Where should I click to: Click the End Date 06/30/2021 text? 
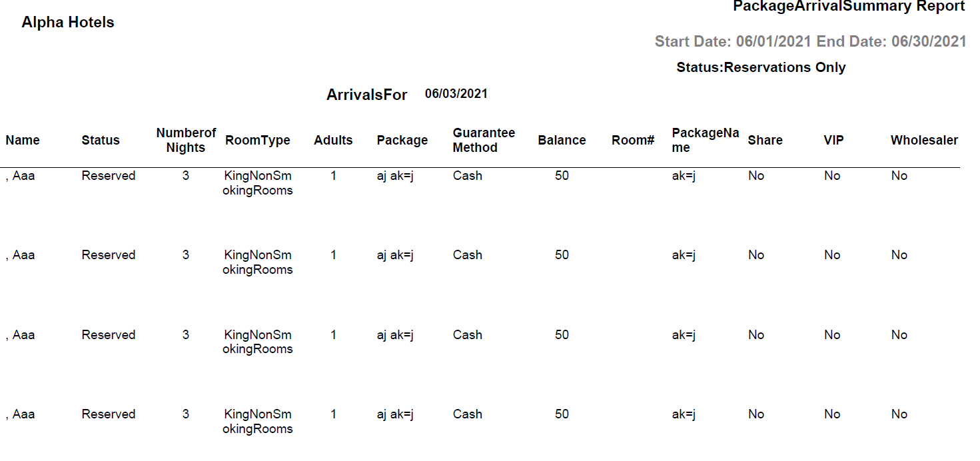click(x=891, y=42)
